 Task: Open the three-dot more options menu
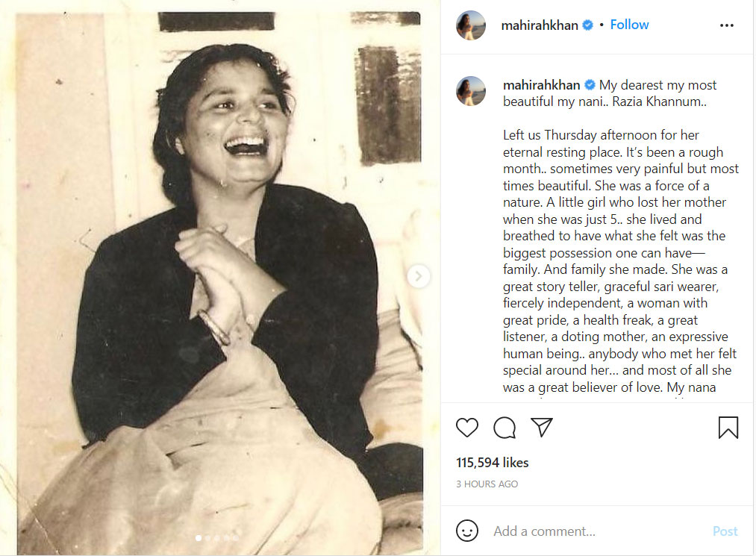point(727,25)
